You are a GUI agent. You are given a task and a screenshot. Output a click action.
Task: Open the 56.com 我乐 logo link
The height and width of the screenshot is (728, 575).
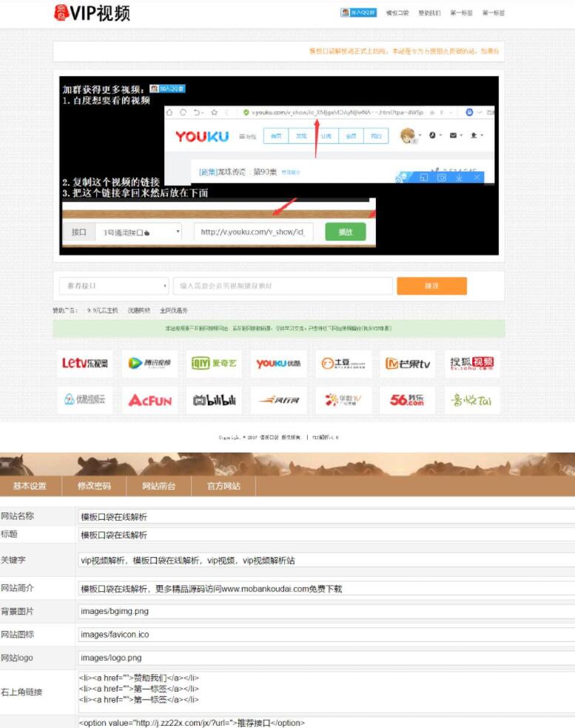408,400
